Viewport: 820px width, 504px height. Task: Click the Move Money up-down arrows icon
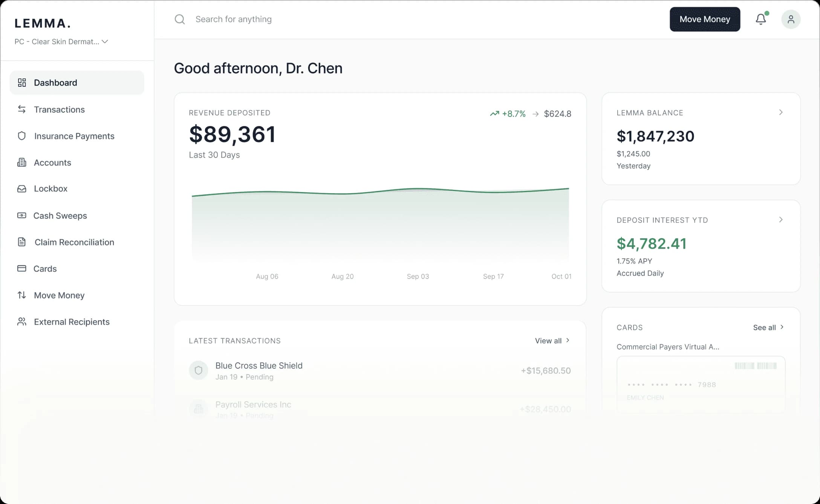pyautogui.click(x=22, y=295)
